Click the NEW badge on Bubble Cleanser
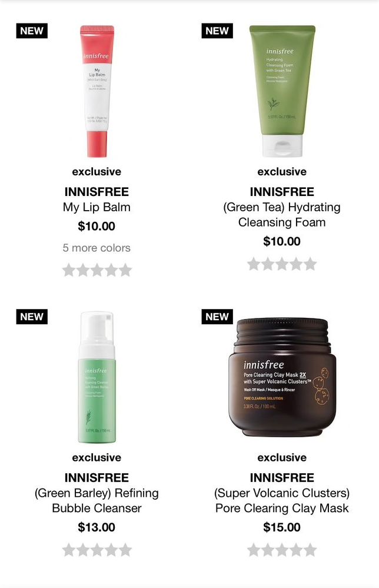Viewport: 379px width, 588px height. click(x=32, y=317)
